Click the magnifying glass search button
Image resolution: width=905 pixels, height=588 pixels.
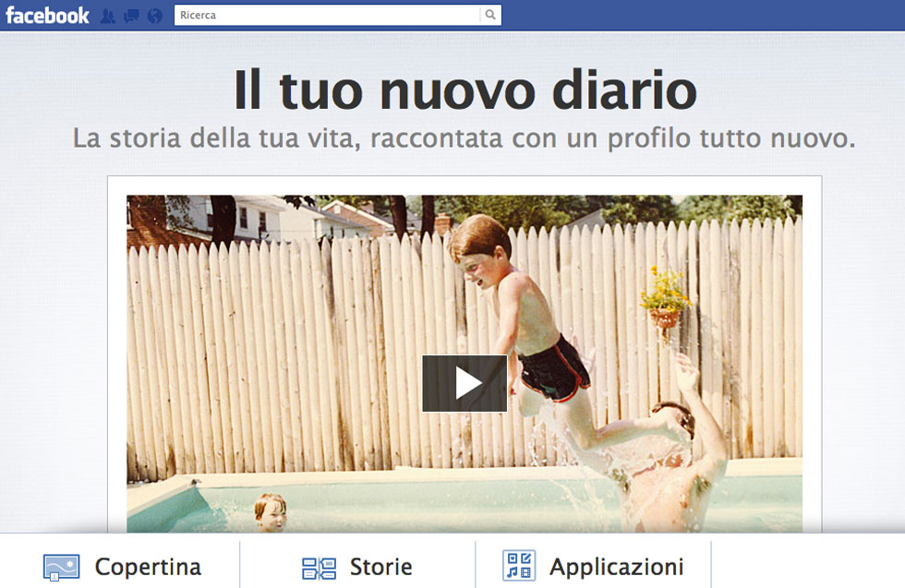(490, 15)
